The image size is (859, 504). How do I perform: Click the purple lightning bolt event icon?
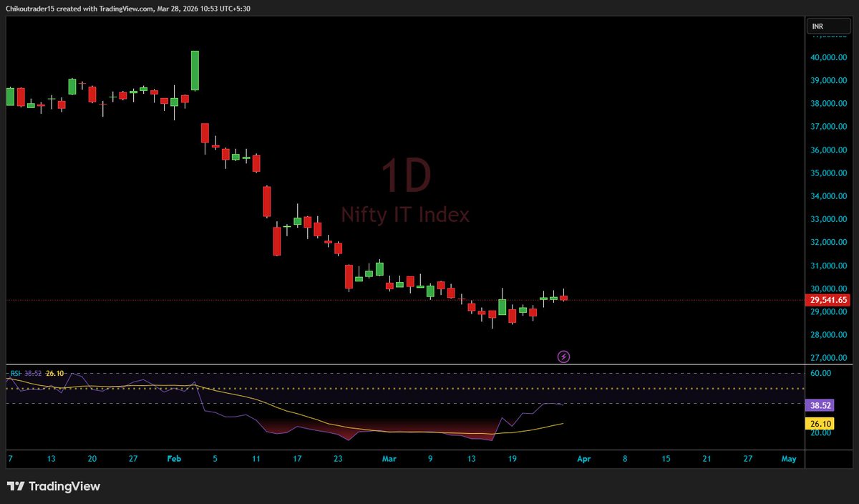pyautogui.click(x=563, y=356)
